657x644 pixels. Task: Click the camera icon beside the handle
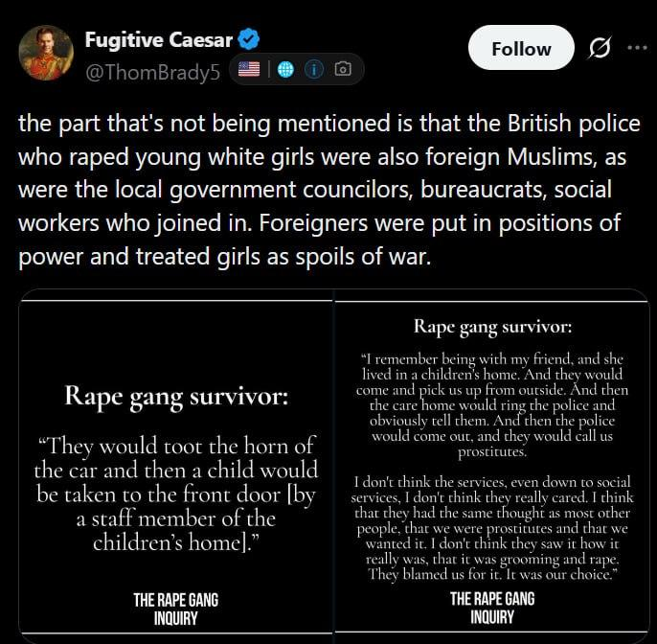coord(343,69)
